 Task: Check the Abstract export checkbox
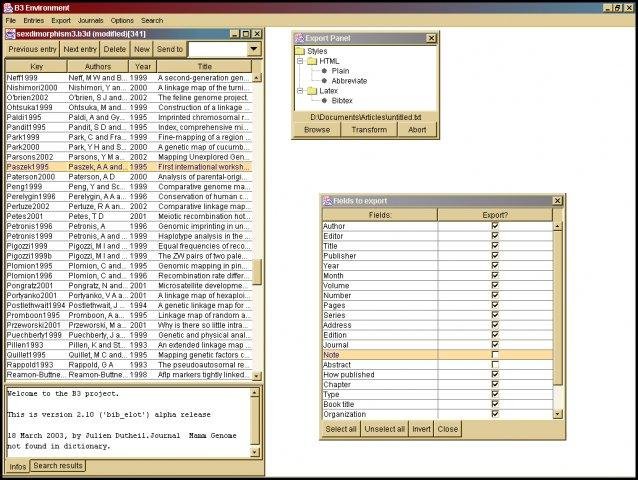pos(495,364)
